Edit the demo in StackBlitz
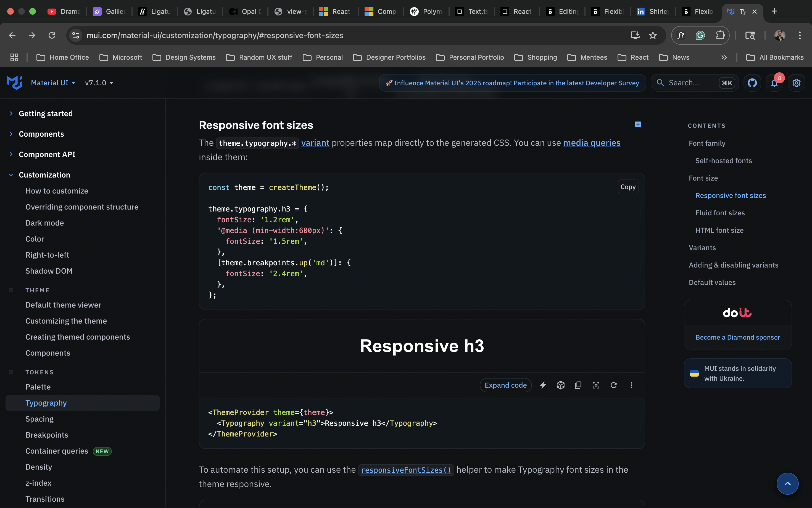Screen dimensions: 812x508 (x=543, y=385)
